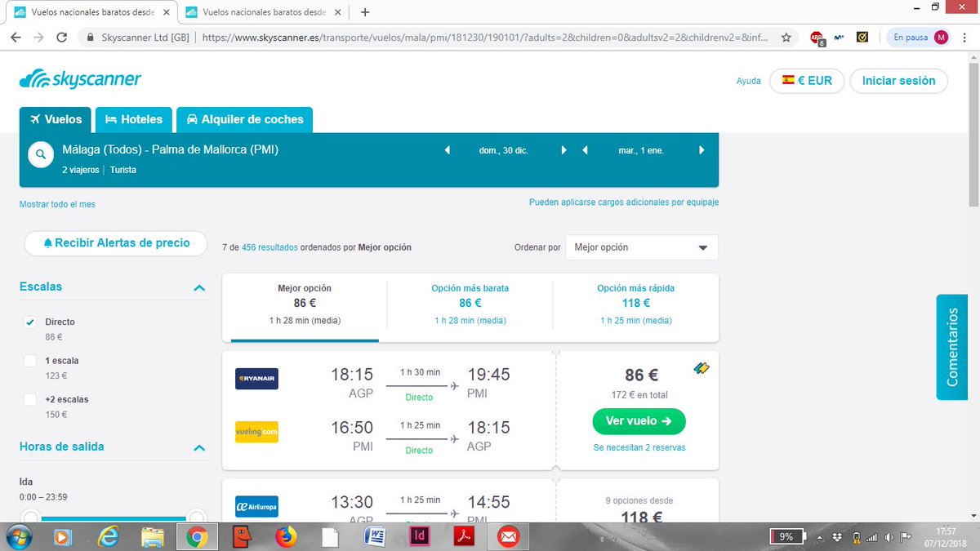
Task: Open the Norton checkmark extension icon
Action: pyautogui.click(x=862, y=37)
